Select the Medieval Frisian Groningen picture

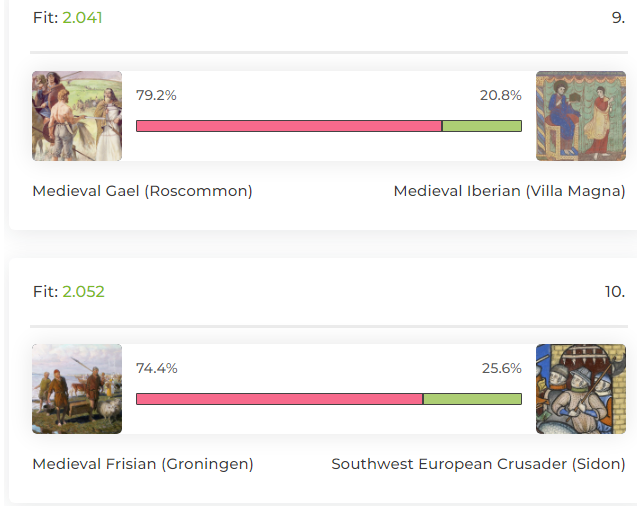click(x=77, y=389)
